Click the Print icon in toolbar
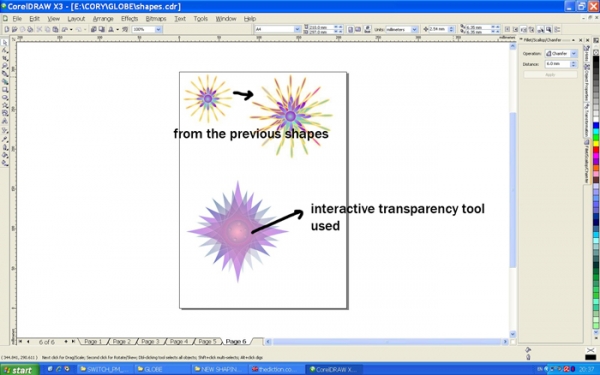The image size is (600, 375). (x=30, y=29)
